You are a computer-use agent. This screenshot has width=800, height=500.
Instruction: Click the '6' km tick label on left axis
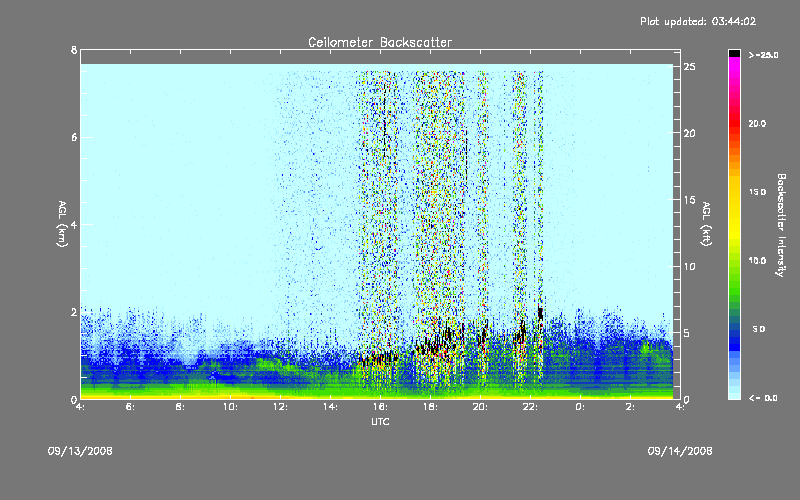pyautogui.click(x=74, y=137)
